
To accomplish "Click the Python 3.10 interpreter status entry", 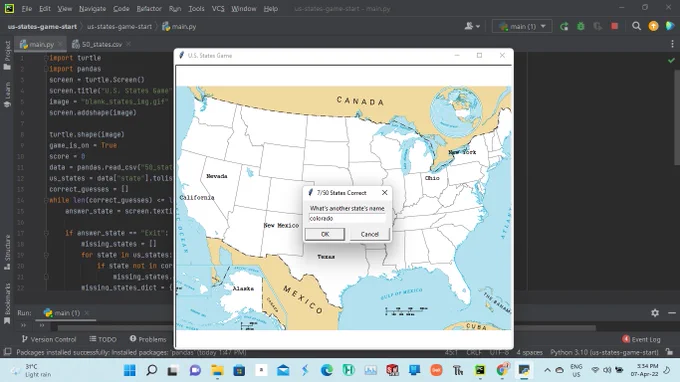I will coord(604,352).
